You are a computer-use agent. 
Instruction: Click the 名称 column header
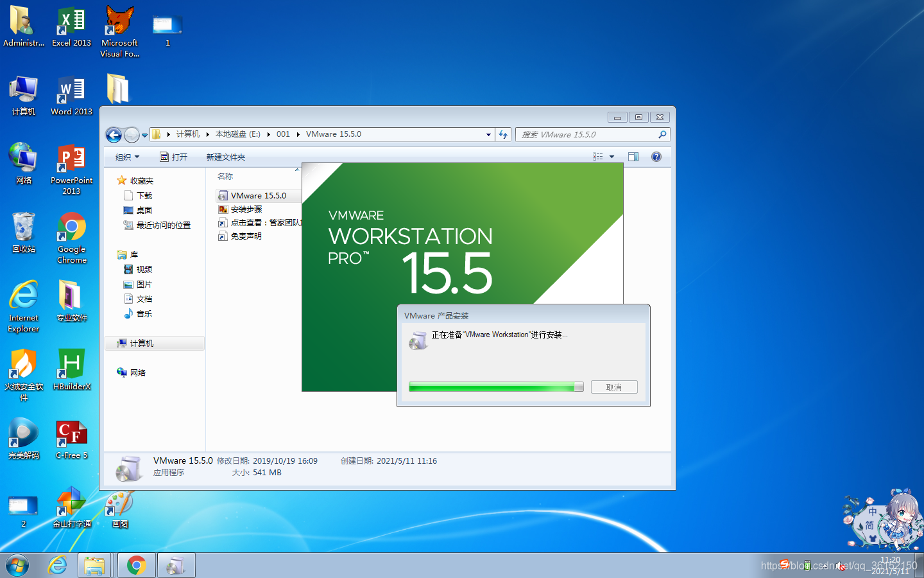225,176
